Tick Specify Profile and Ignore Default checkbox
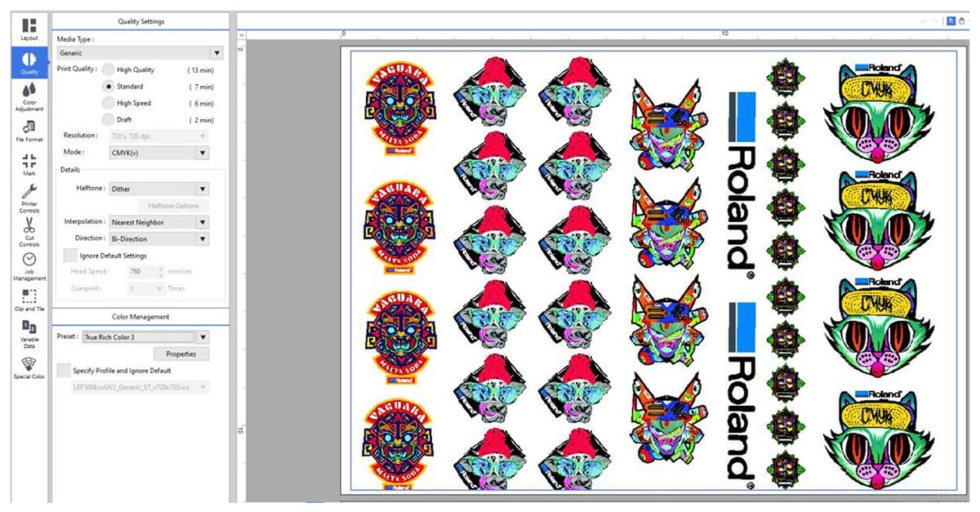980x512 pixels. (x=64, y=370)
